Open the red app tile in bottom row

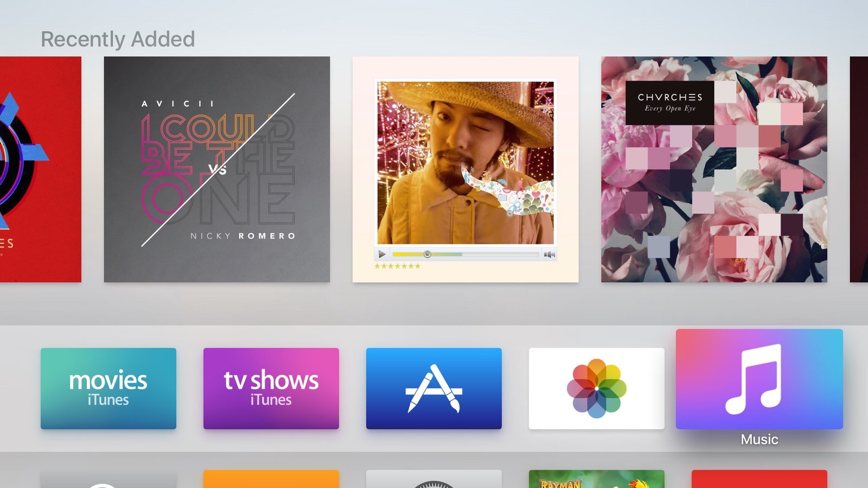759,479
